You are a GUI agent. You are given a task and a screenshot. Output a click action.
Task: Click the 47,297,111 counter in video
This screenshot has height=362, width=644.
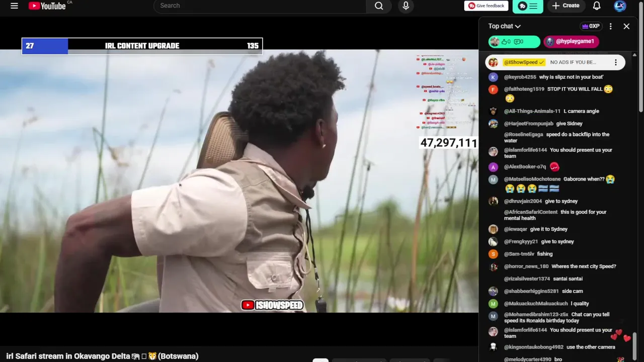pos(448,143)
